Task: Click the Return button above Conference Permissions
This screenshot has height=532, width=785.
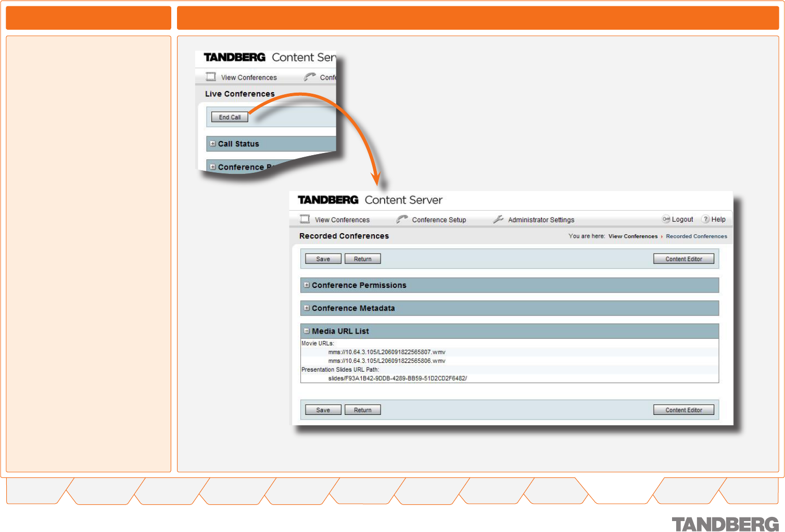Action: point(363,259)
